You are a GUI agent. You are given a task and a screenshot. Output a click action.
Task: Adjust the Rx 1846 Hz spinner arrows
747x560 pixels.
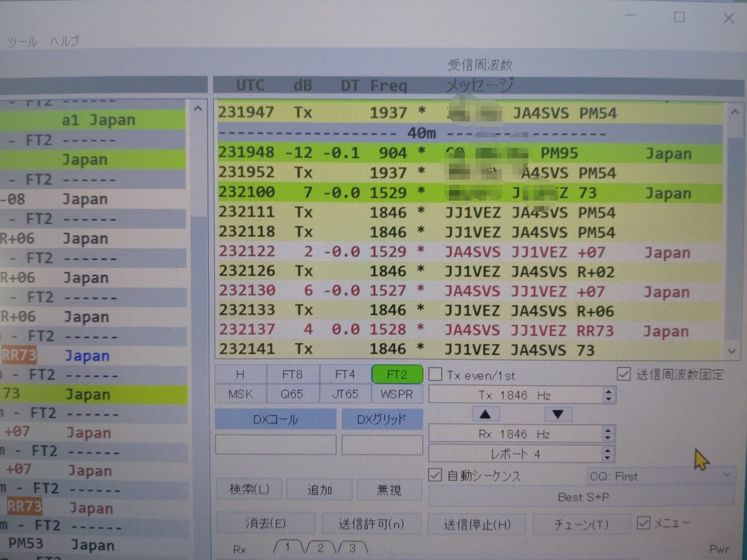(609, 434)
